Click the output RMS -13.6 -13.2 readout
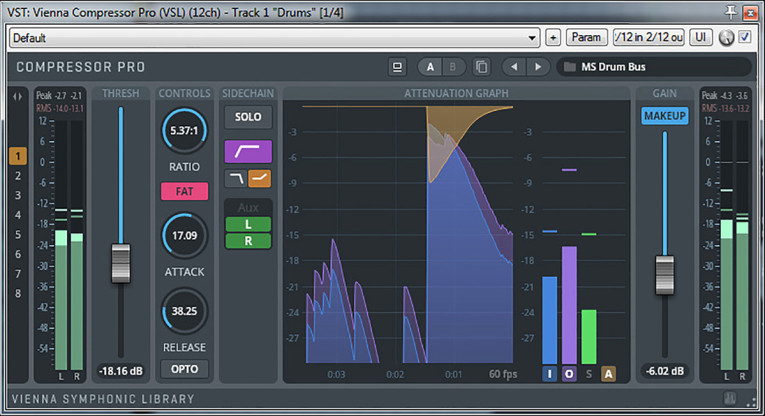Image resolution: width=765 pixels, height=416 pixels. tap(725, 108)
